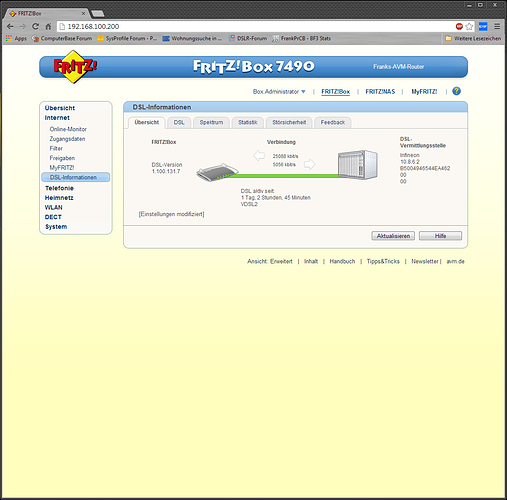Open Freigaben submenu item
Screen dimensions: 507x500
62,158
